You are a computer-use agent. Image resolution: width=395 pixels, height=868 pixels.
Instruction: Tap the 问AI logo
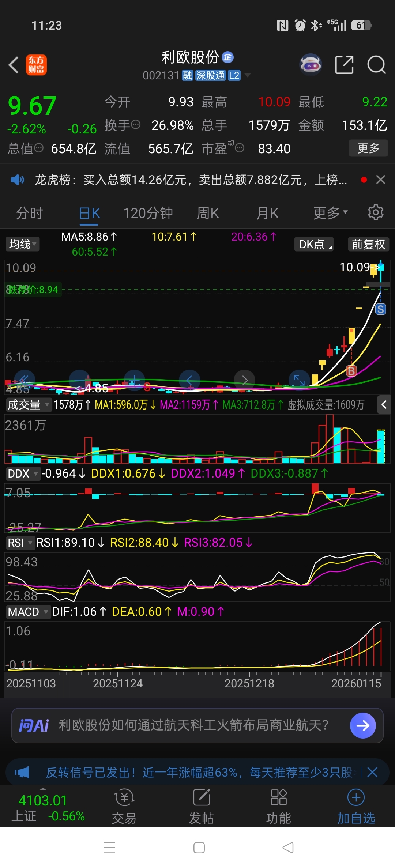coord(34,725)
